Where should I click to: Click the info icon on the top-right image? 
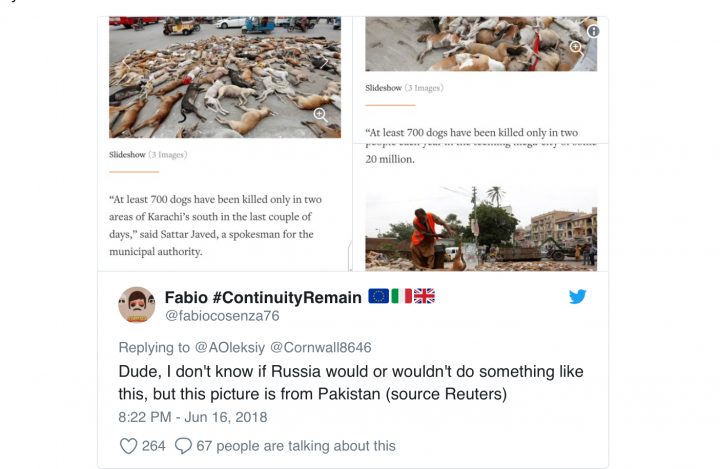point(593,31)
